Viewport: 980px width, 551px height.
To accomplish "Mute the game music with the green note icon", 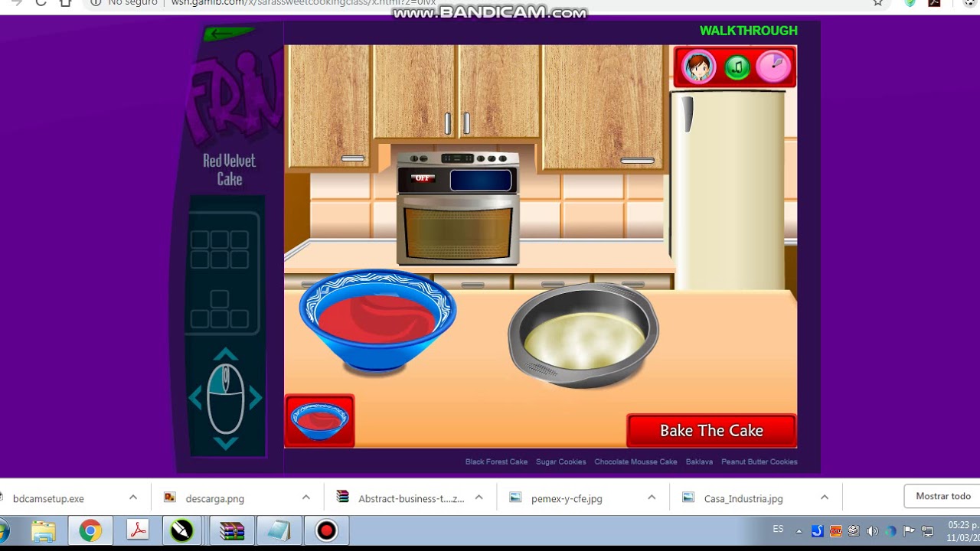I will click(737, 67).
